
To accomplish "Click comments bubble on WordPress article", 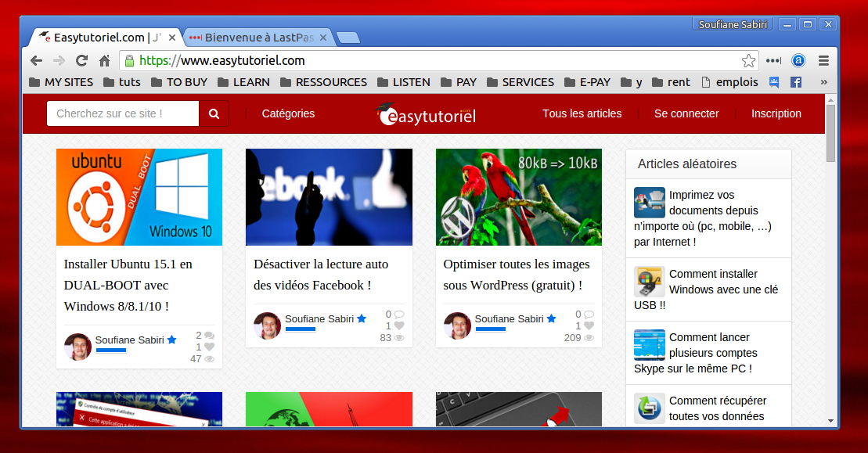I will [x=589, y=315].
